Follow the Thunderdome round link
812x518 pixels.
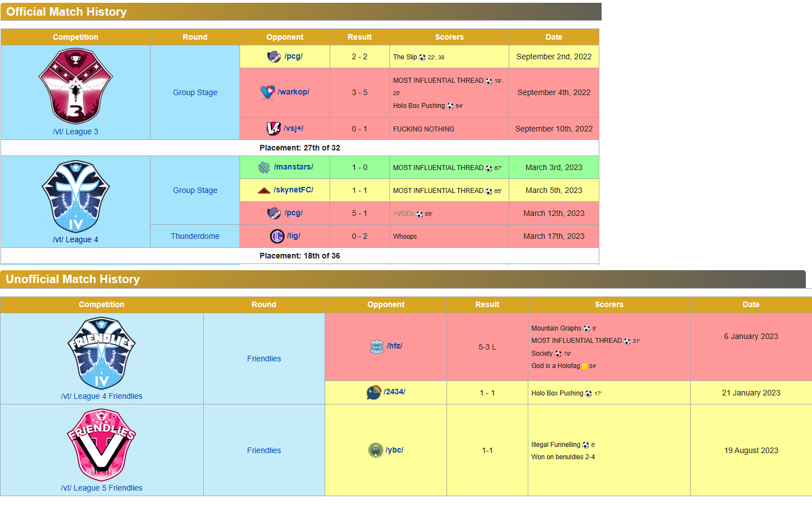(x=195, y=236)
